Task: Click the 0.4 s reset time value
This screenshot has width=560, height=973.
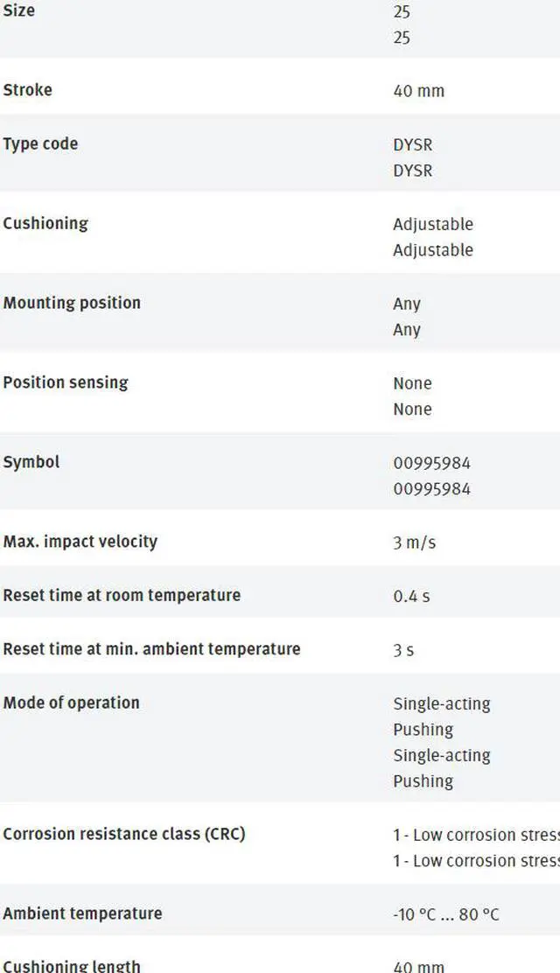Action: 411,597
